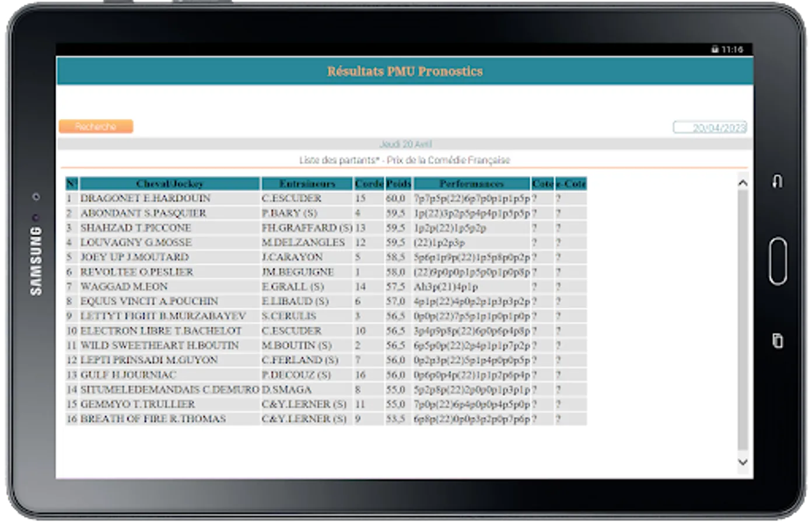The image size is (812, 525).
Task: Select row WAGGAD M.EON
Action: point(326,286)
